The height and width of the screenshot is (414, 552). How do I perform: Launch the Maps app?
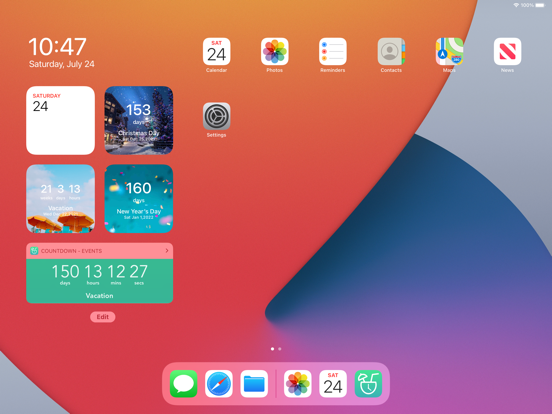449,52
